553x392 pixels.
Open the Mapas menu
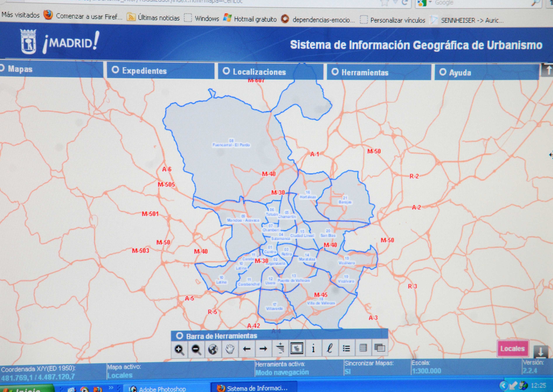click(20, 69)
